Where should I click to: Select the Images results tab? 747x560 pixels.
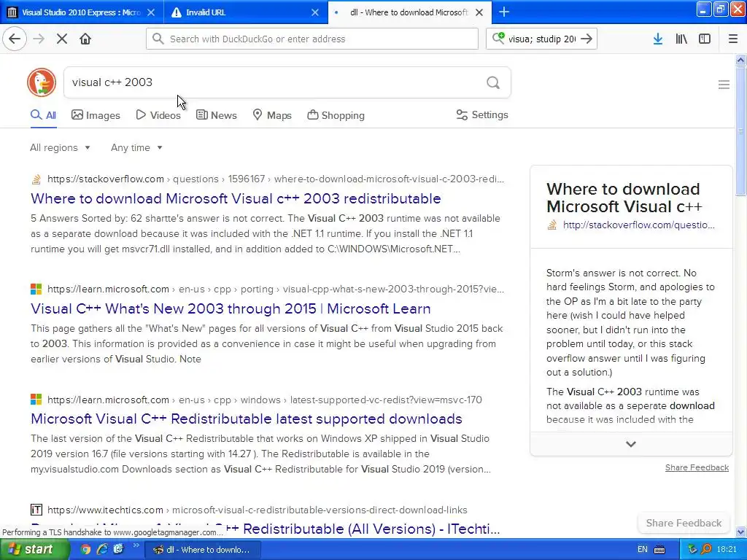point(96,115)
